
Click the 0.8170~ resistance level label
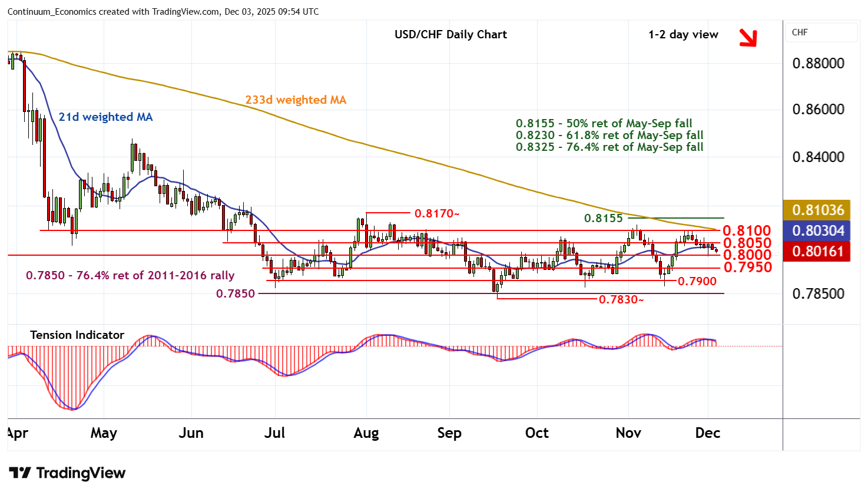point(436,213)
